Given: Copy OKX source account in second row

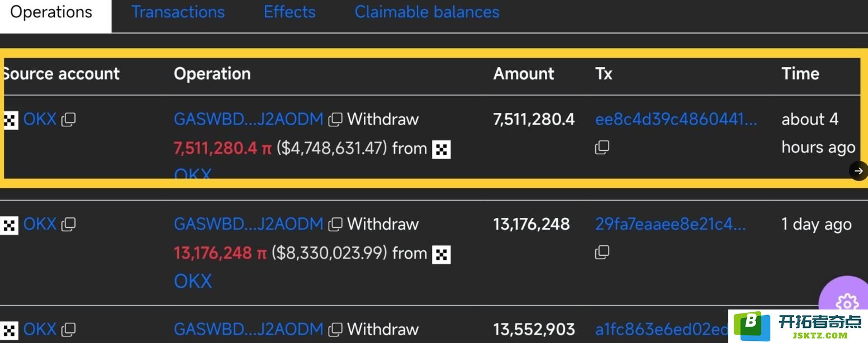Looking at the screenshot, I should pos(68,225).
